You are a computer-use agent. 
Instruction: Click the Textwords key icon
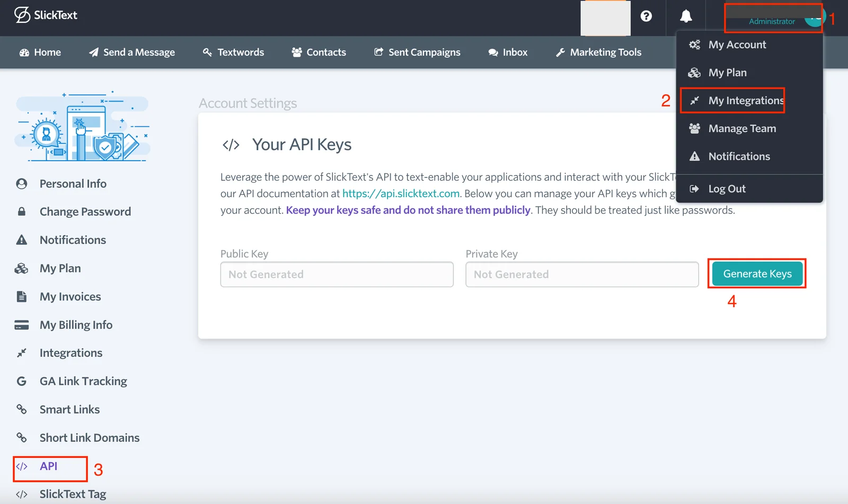point(207,52)
